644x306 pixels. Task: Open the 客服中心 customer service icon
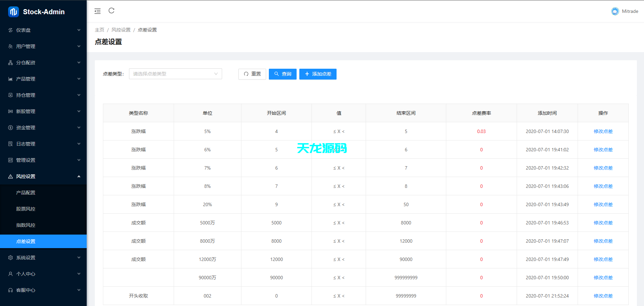click(10, 290)
